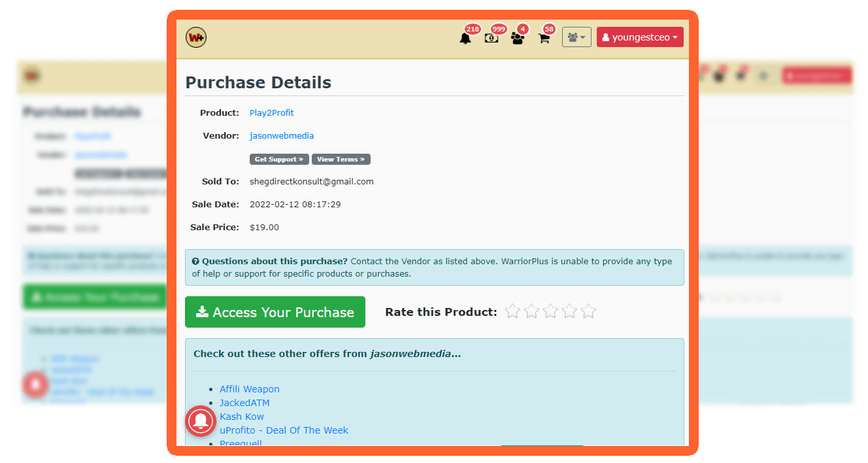The image size is (868, 463).
Task: Rate product three stars
Action: (550, 311)
